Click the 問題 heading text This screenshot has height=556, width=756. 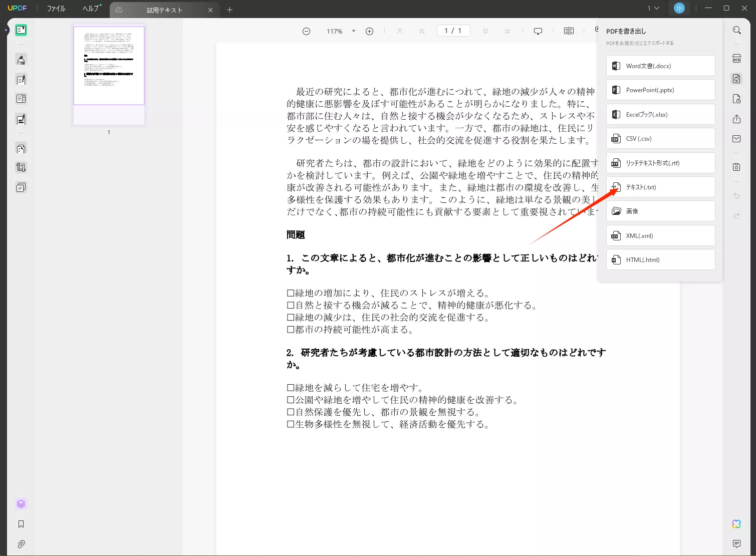click(x=296, y=235)
